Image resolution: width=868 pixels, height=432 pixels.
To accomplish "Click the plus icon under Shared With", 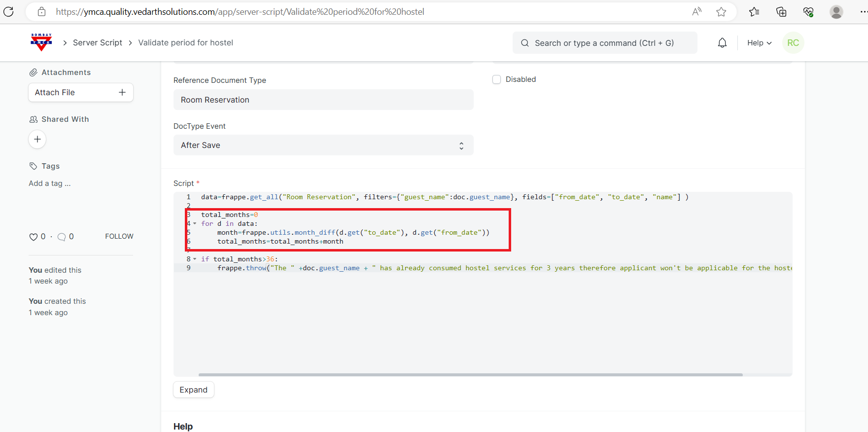I will point(37,140).
